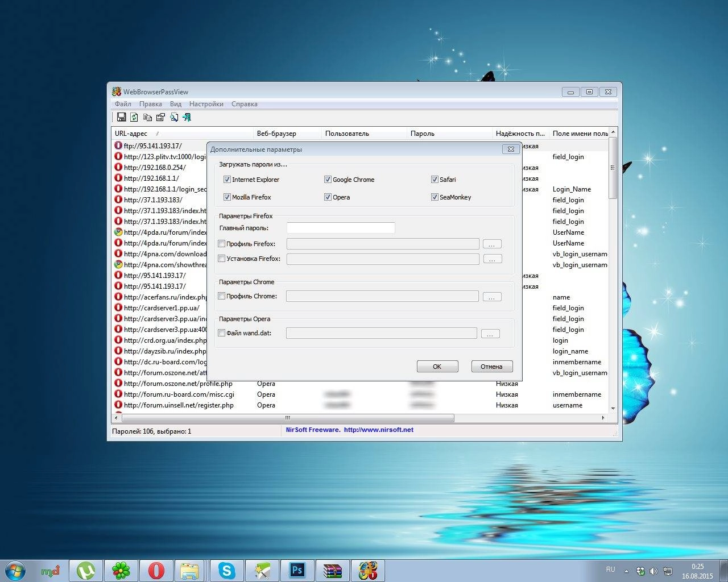The width and height of the screenshot is (728, 582).
Task: Click the horizontal scrollbar of the password list
Action: 288,418
